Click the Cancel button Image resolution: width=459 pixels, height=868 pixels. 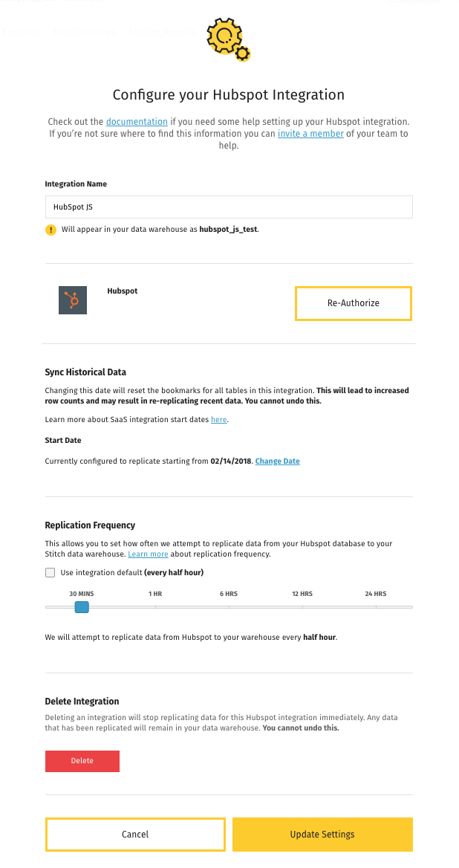click(x=135, y=835)
